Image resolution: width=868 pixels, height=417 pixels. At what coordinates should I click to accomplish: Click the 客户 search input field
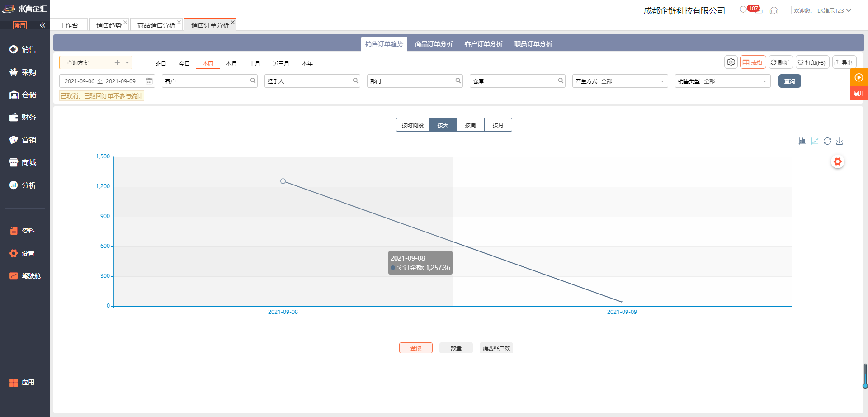point(206,81)
